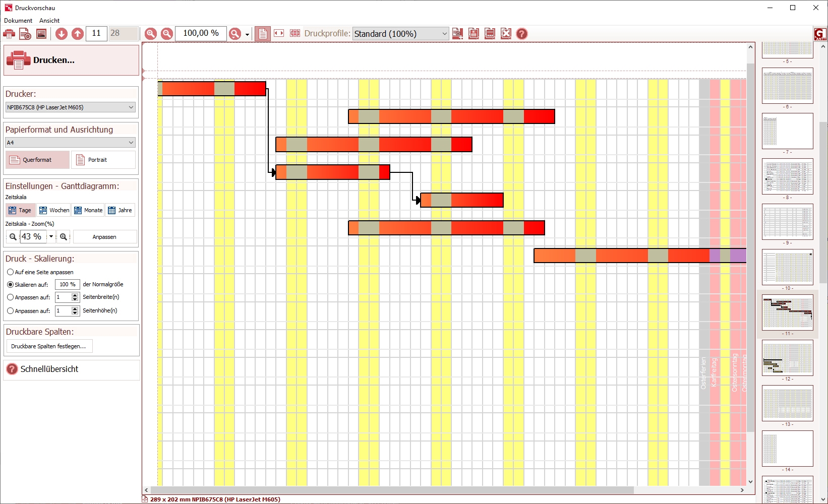Click the "Drucken..." button

coord(71,60)
